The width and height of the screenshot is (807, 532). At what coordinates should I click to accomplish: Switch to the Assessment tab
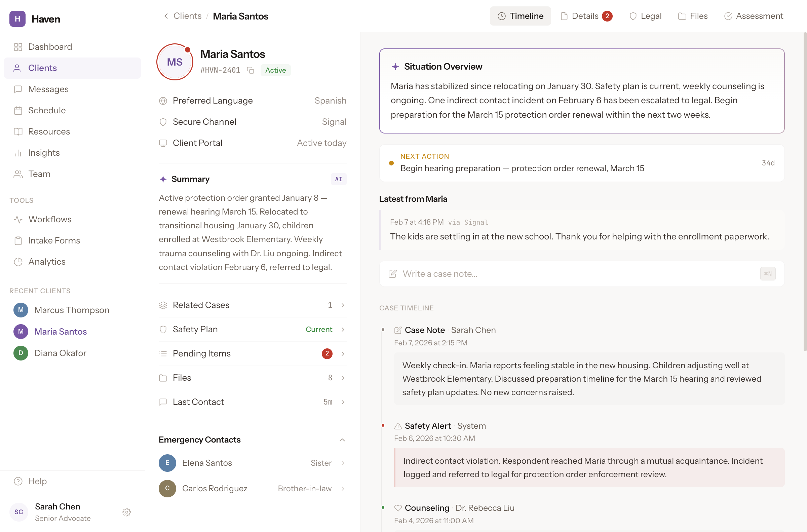754,16
